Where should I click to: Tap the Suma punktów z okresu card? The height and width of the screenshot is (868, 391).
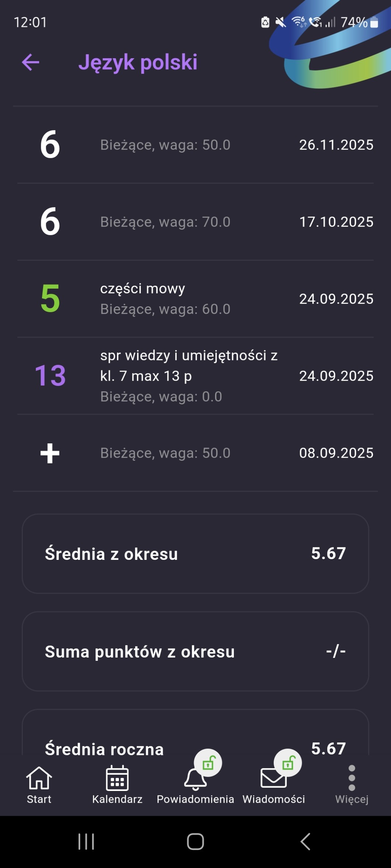195,651
